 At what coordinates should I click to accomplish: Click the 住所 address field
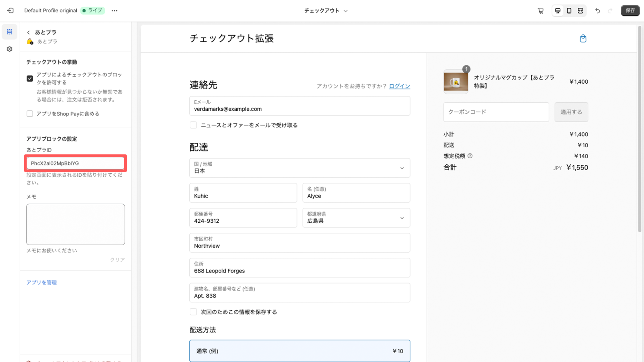coord(300,268)
